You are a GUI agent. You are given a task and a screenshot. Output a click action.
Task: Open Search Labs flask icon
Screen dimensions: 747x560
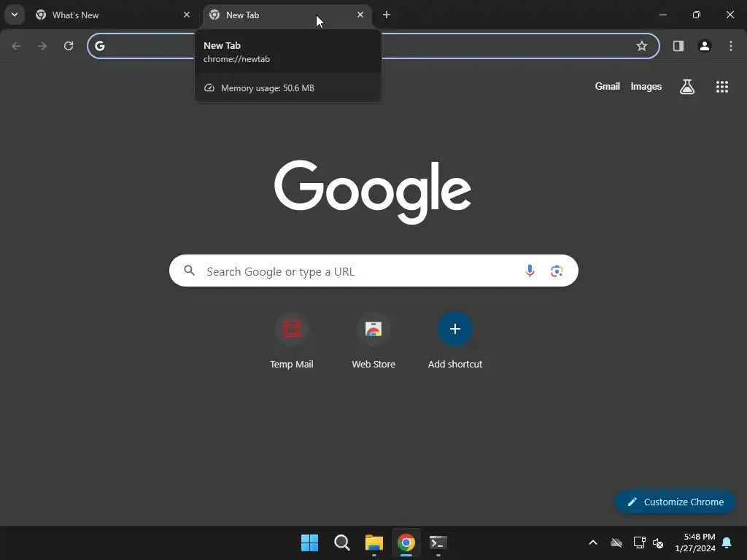click(687, 87)
